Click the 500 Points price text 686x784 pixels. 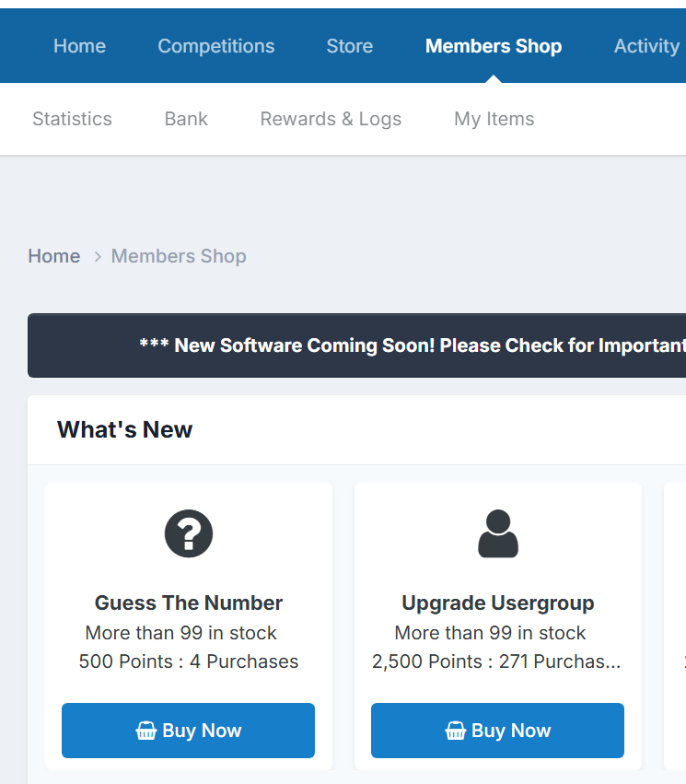coord(129,661)
